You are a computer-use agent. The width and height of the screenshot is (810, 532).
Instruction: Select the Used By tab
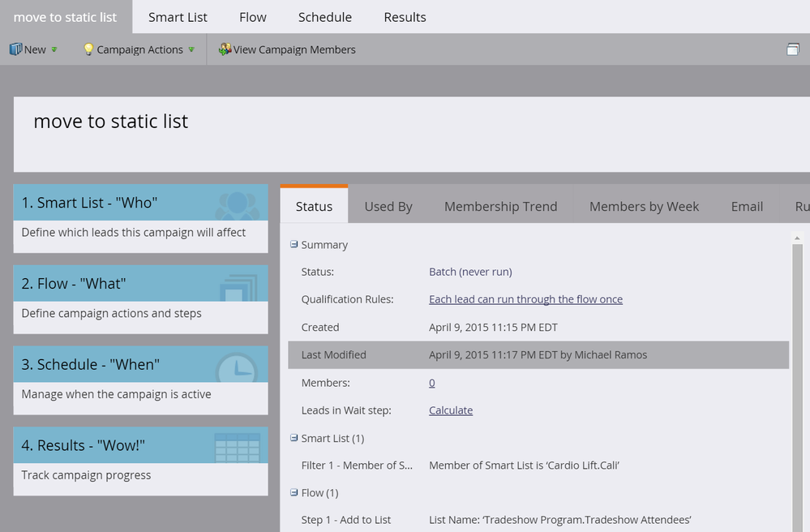pos(388,207)
